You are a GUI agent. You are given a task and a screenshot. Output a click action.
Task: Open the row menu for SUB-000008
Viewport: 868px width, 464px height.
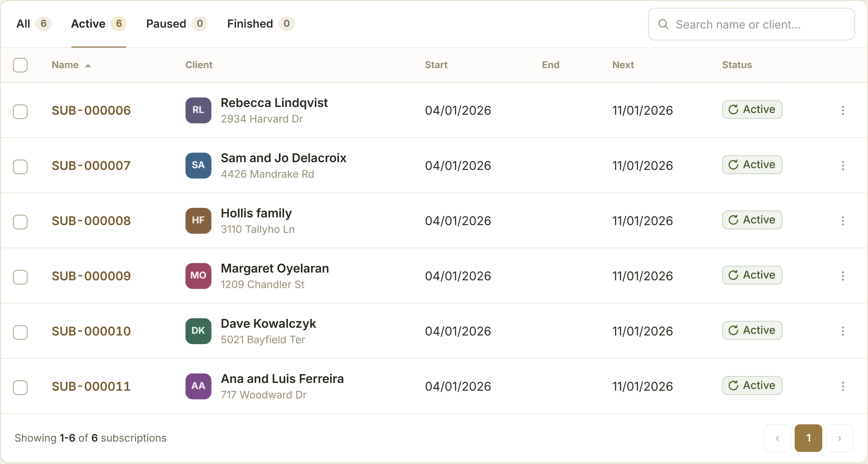click(843, 221)
